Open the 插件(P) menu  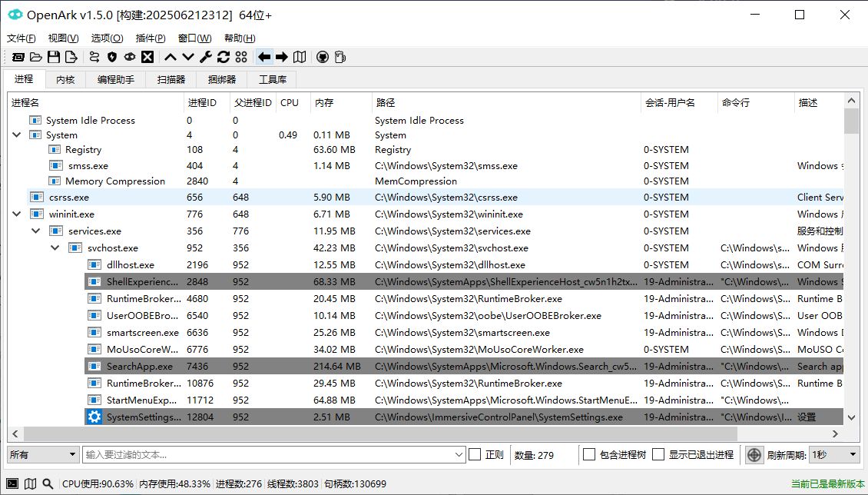[x=151, y=38]
